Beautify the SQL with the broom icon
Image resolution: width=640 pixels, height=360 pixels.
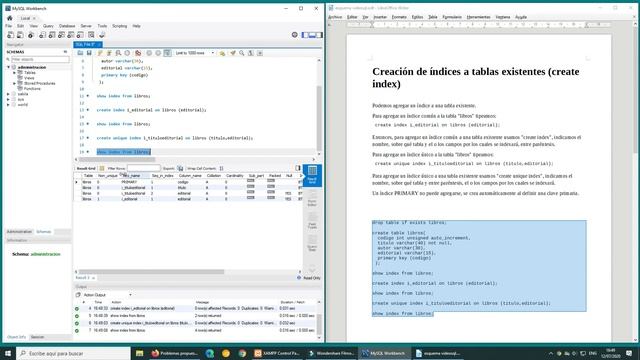[233, 53]
